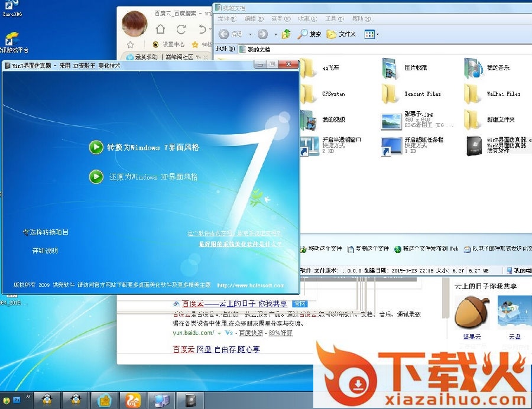This screenshot has width=532, height=409.
Task: Open the Views dropdown in Explorer toolbar
Action: pos(371,34)
